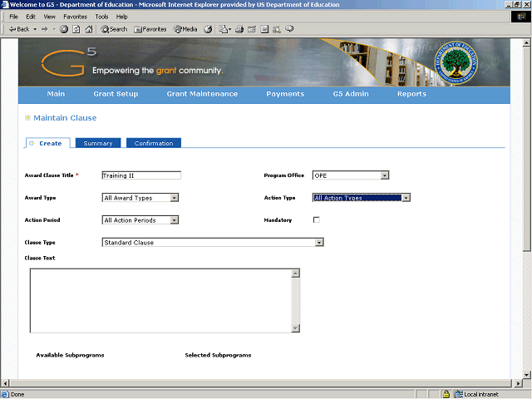Screen dimensions: 532x399
Task: Click the lock icon in status bar
Action: coord(446,394)
